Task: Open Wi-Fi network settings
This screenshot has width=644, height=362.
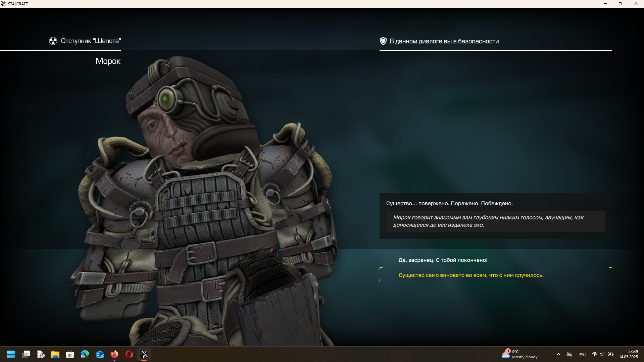Action: pos(595,354)
